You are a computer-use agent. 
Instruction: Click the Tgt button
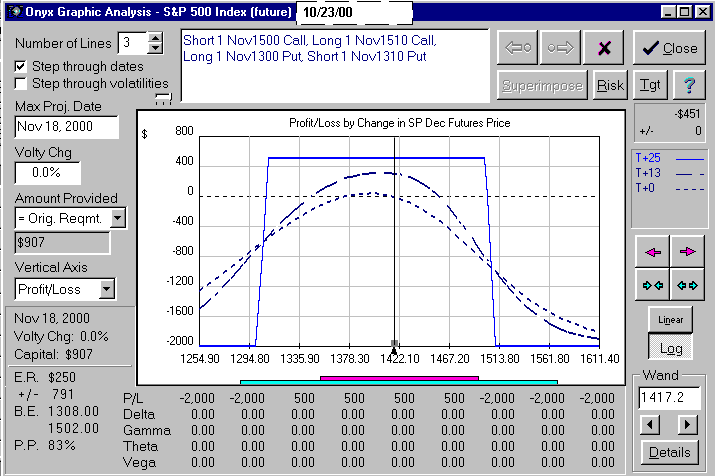coord(650,85)
